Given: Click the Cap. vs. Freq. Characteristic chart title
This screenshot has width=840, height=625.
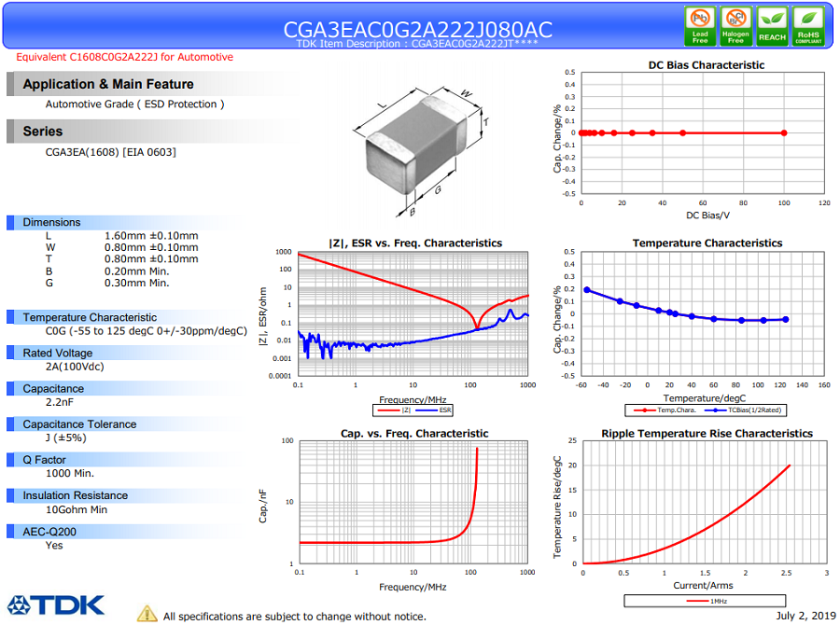Looking at the screenshot, I should (413, 434).
